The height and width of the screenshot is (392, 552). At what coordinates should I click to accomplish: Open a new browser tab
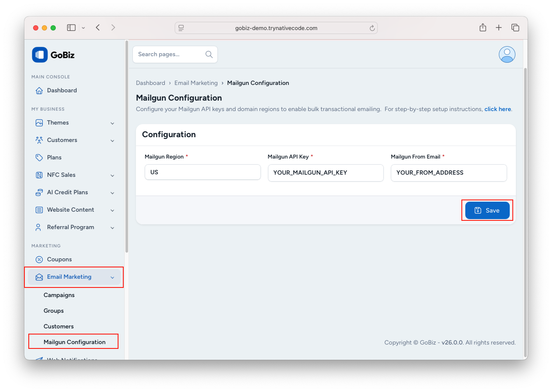click(499, 27)
